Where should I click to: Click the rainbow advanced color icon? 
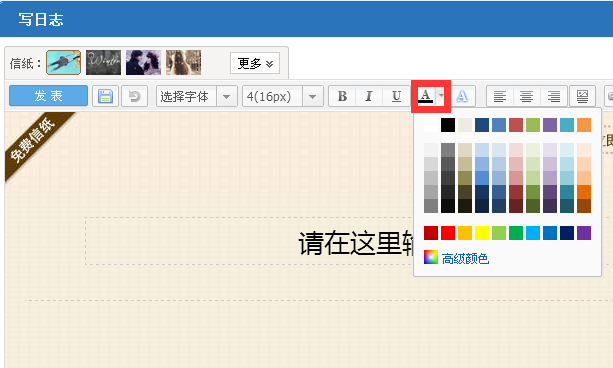(x=431, y=257)
